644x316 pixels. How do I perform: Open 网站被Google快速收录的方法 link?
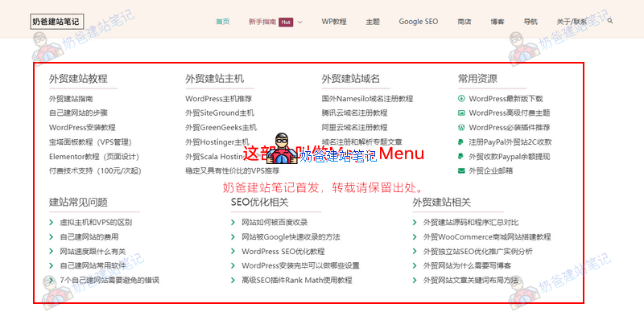pyautogui.click(x=291, y=236)
